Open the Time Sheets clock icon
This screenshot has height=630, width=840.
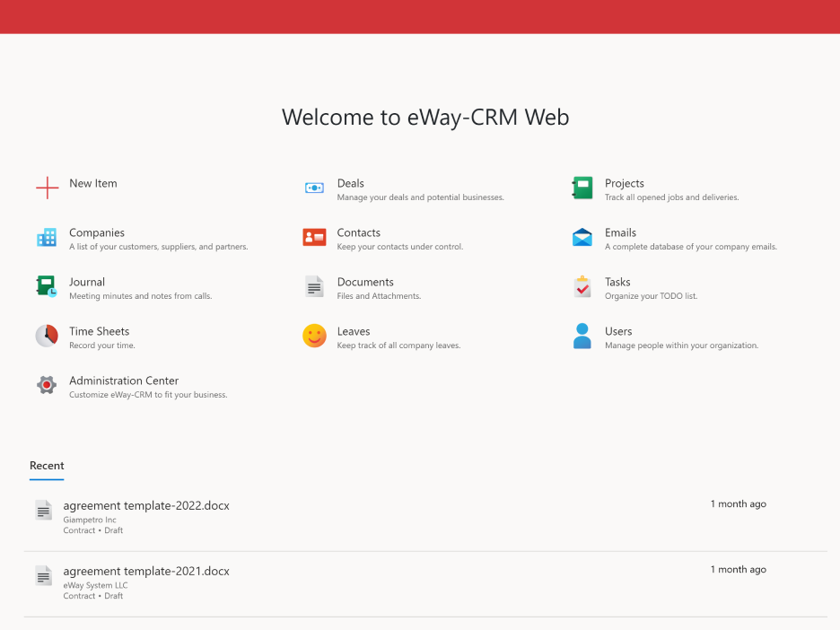[47, 336]
